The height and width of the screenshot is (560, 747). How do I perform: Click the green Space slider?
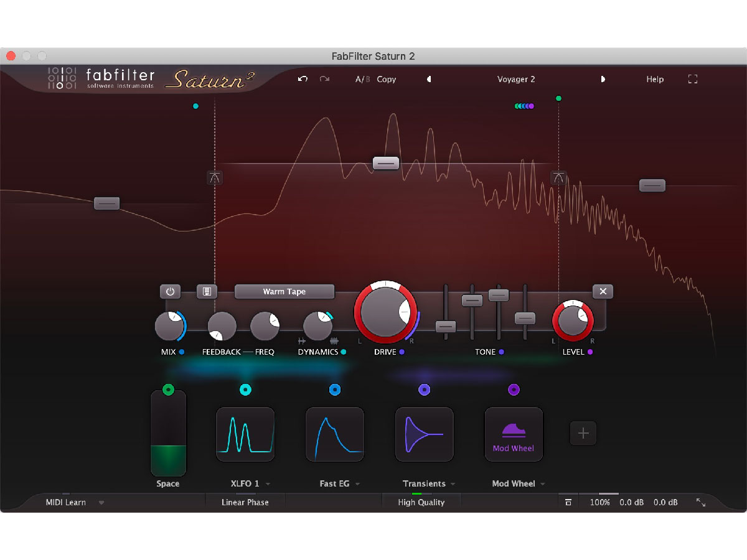pyautogui.click(x=168, y=433)
